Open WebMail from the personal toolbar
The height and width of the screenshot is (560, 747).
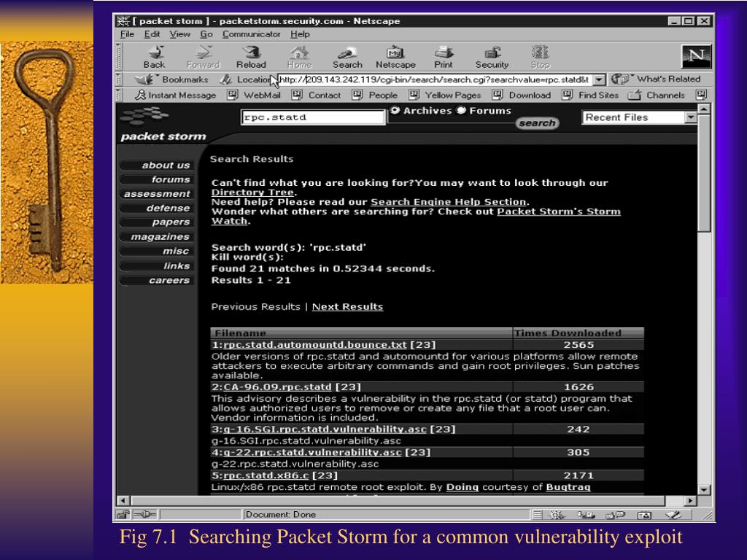click(x=254, y=96)
